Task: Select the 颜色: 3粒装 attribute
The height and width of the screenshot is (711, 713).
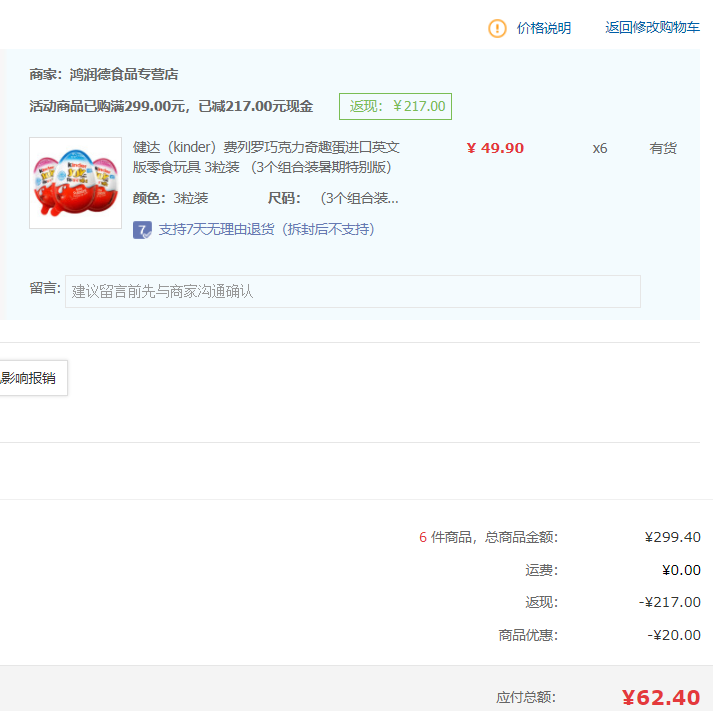Action: tap(171, 198)
